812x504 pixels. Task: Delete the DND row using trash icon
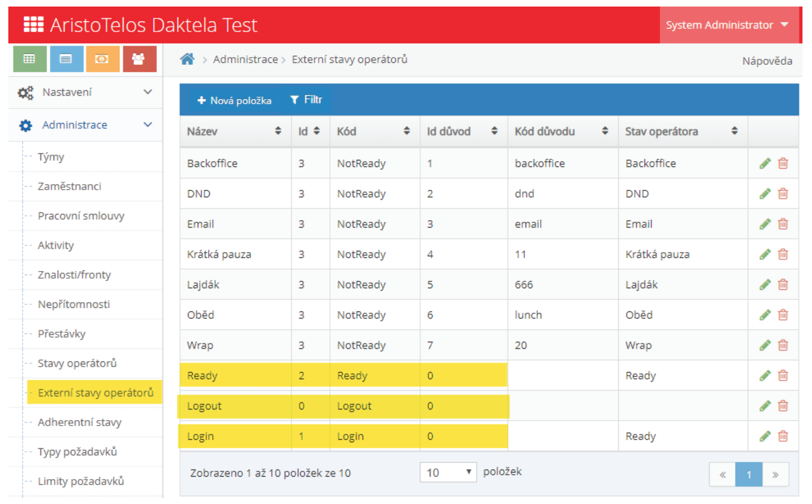[x=783, y=194]
